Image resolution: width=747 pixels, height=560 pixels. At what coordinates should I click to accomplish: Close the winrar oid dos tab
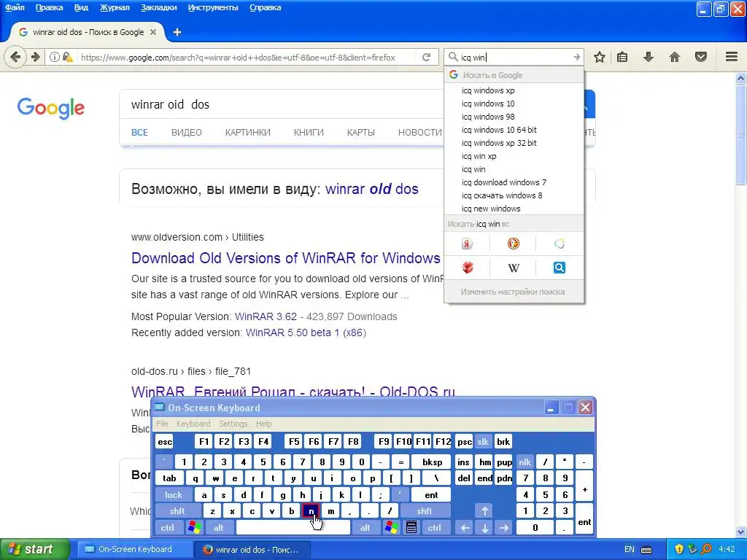tap(153, 32)
